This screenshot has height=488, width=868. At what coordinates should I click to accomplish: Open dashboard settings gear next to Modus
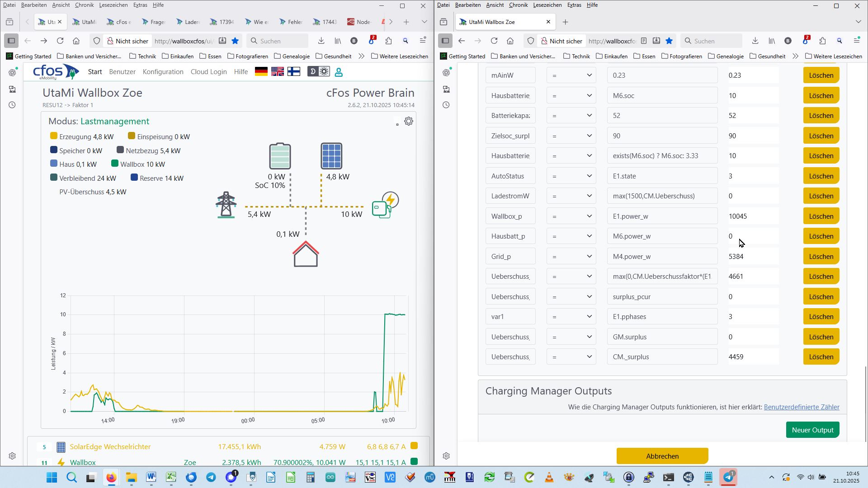(409, 121)
